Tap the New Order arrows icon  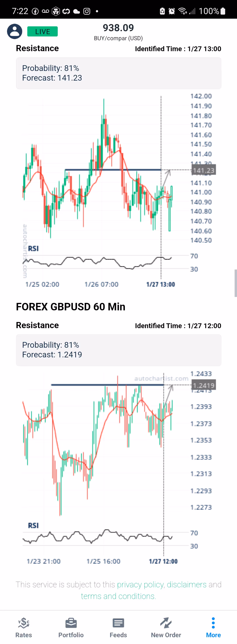click(166, 623)
